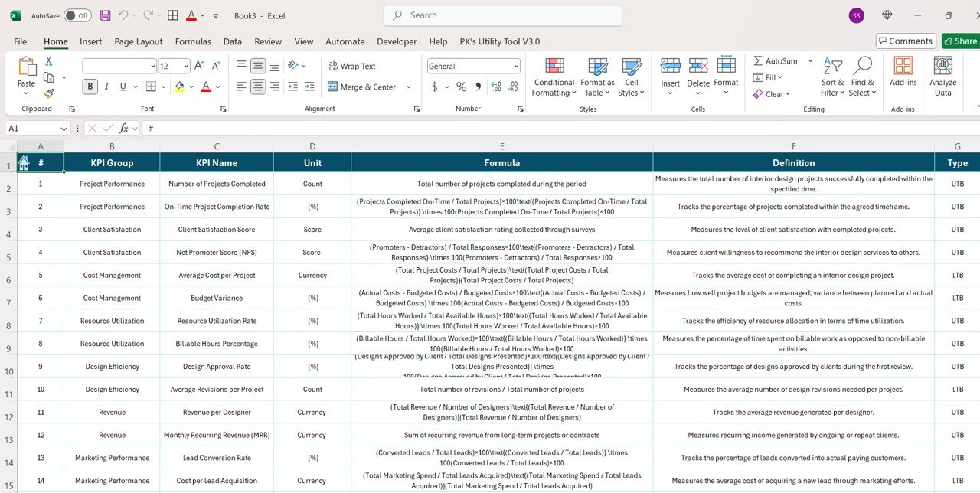This screenshot has height=493, width=980.
Task: Click the Share button
Action: pyautogui.click(x=961, y=41)
